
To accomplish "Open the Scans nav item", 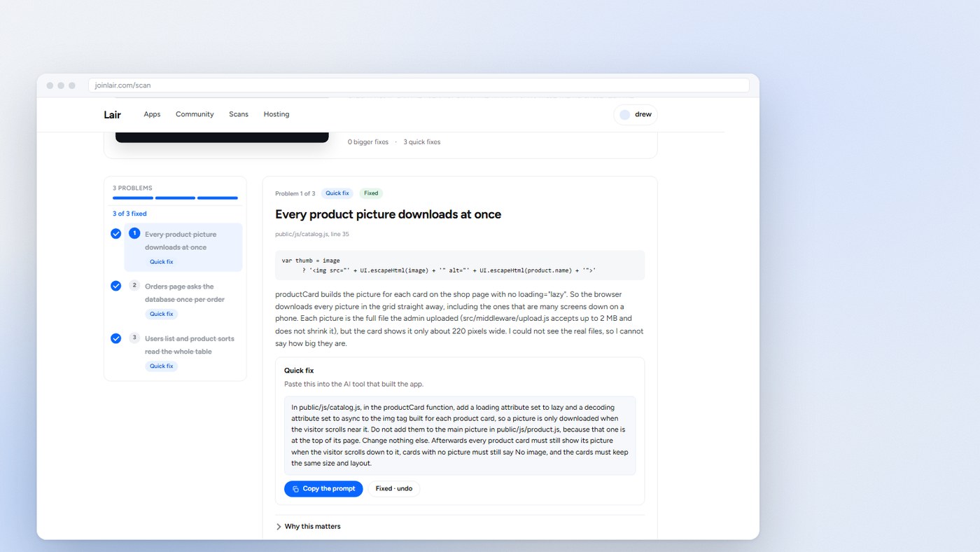I will pyautogui.click(x=239, y=114).
